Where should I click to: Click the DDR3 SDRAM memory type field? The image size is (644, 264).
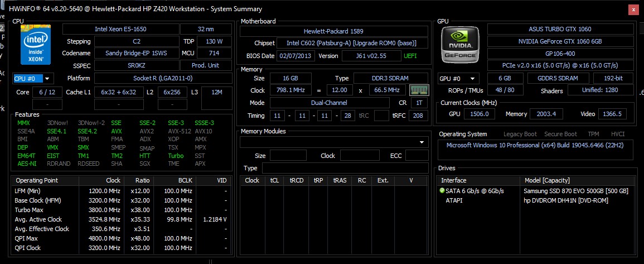point(391,78)
